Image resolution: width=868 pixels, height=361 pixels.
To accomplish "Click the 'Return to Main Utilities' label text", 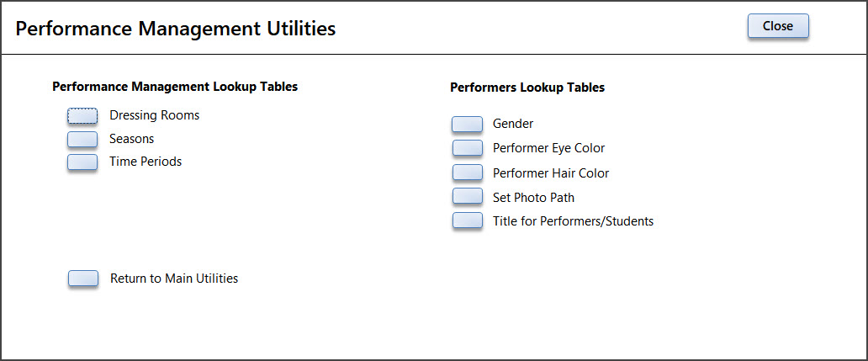I will (x=174, y=278).
